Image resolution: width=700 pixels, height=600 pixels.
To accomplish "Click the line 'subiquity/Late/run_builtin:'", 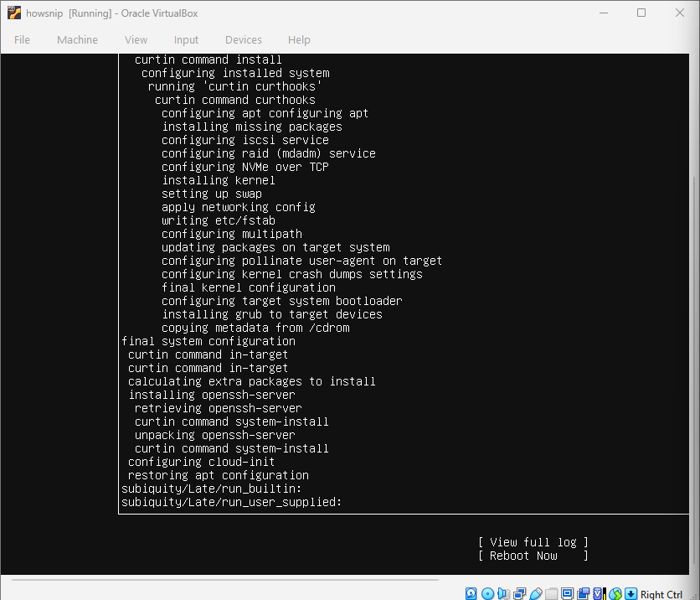I will coord(212,489).
